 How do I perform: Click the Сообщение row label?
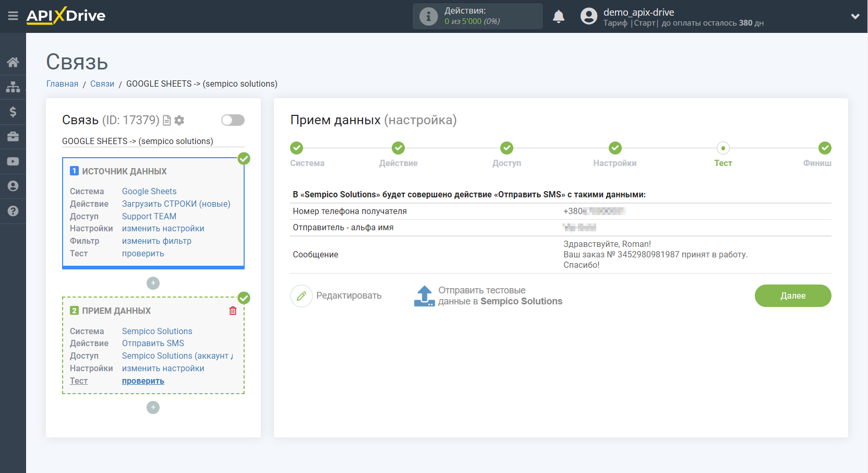click(x=316, y=255)
